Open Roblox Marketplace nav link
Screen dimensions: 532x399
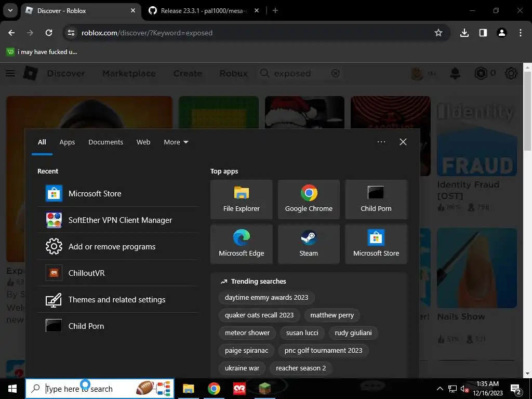pyautogui.click(x=129, y=73)
